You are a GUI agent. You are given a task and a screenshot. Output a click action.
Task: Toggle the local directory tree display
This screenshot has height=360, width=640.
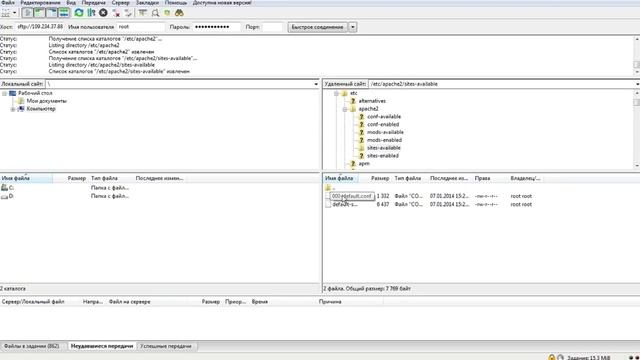40,13
